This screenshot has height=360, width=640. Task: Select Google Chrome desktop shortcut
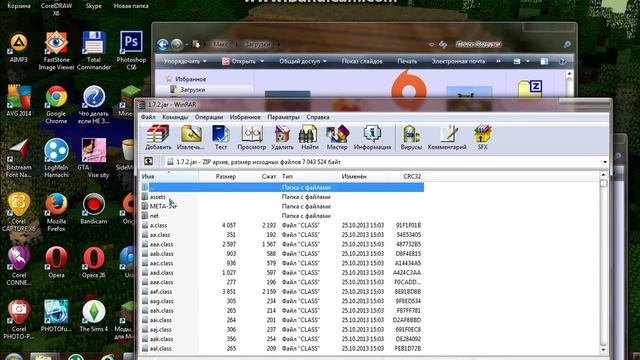56,104
